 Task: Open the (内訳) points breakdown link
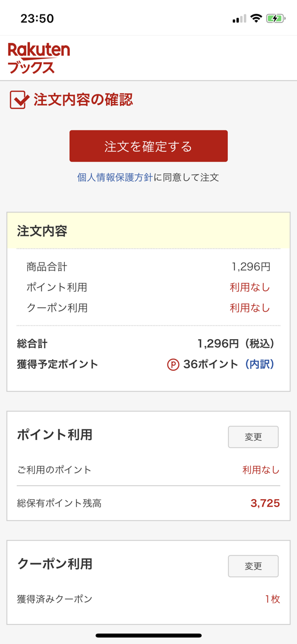(259, 364)
